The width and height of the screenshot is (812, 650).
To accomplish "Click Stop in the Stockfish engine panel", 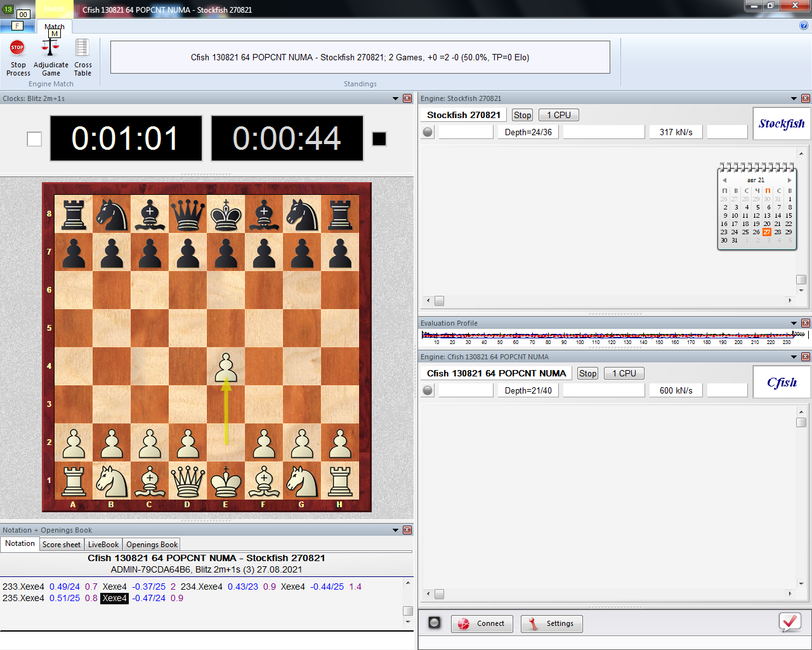I will [x=523, y=115].
